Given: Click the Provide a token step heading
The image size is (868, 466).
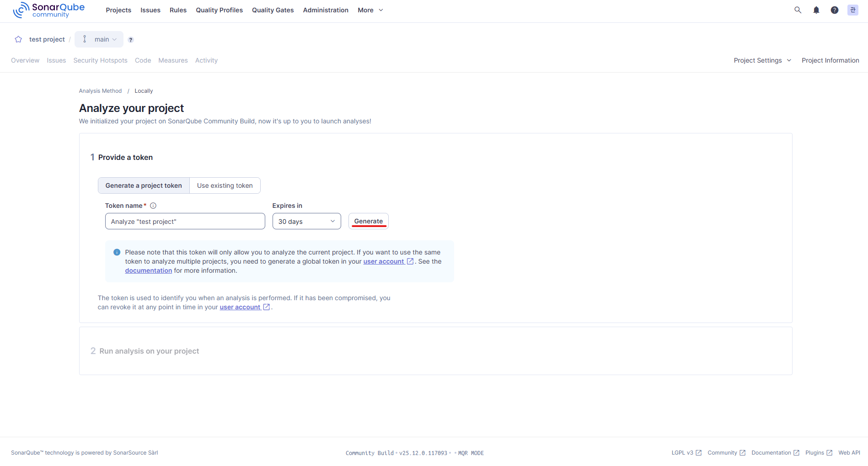Looking at the screenshot, I should coord(125,157).
